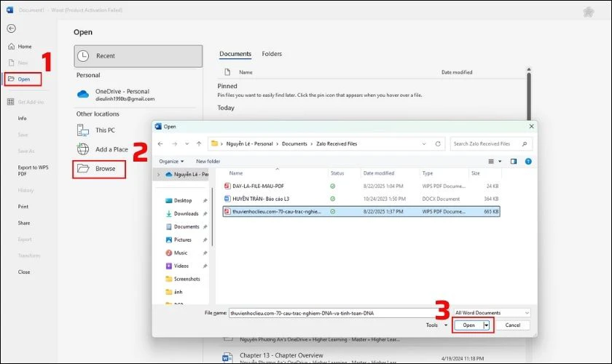Click the dialog Forward navigation arrow
The height and width of the screenshot is (364, 612).
(x=174, y=143)
